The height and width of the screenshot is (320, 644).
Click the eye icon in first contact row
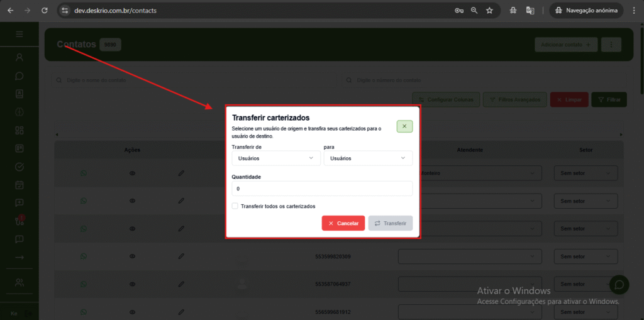(133, 174)
